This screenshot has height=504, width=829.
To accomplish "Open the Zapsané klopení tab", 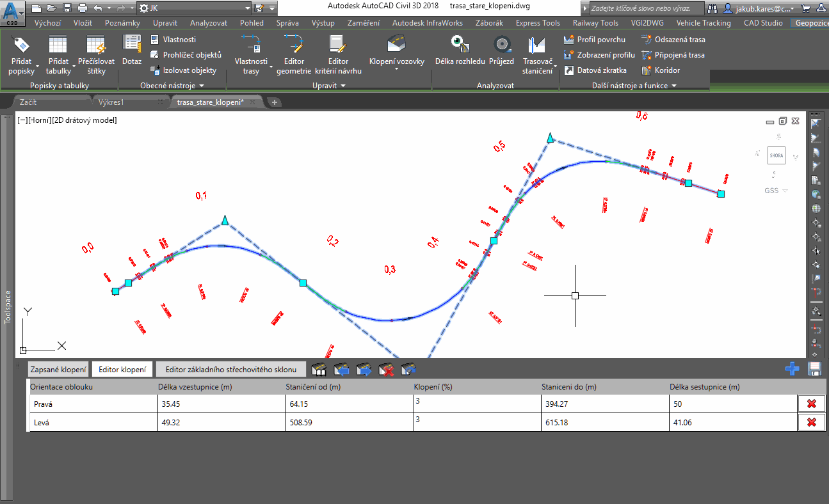I will click(57, 369).
